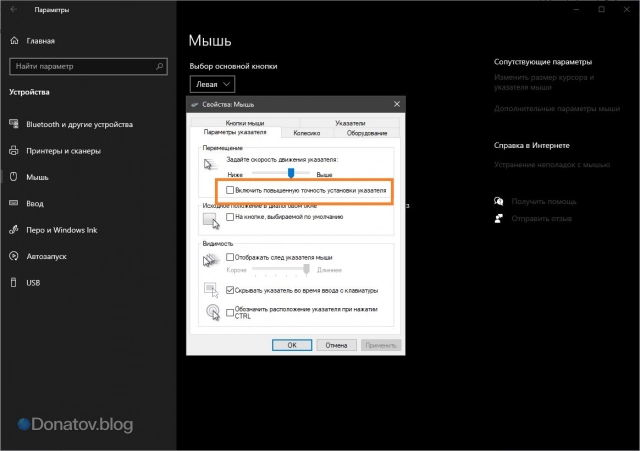
Task: Click the pointer trails illustration icon
Action: point(211,260)
